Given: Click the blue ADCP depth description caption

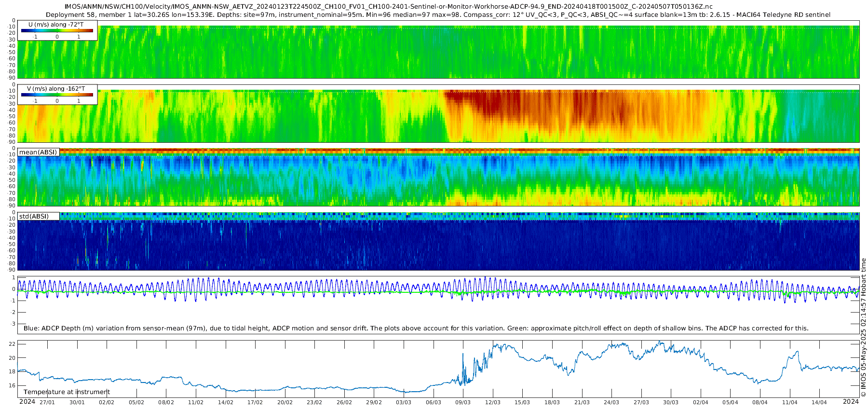Looking at the screenshot, I should coord(416,328).
